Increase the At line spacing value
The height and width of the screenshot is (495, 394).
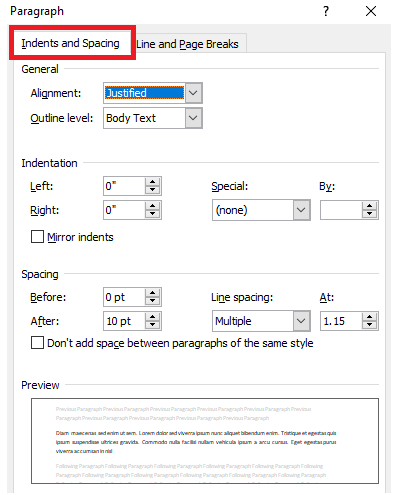click(369, 317)
